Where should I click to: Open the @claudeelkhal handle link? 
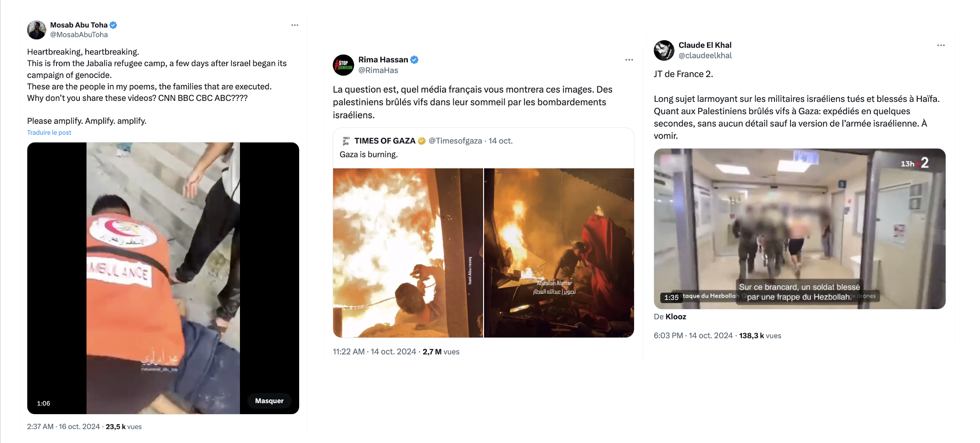[x=705, y=55]
